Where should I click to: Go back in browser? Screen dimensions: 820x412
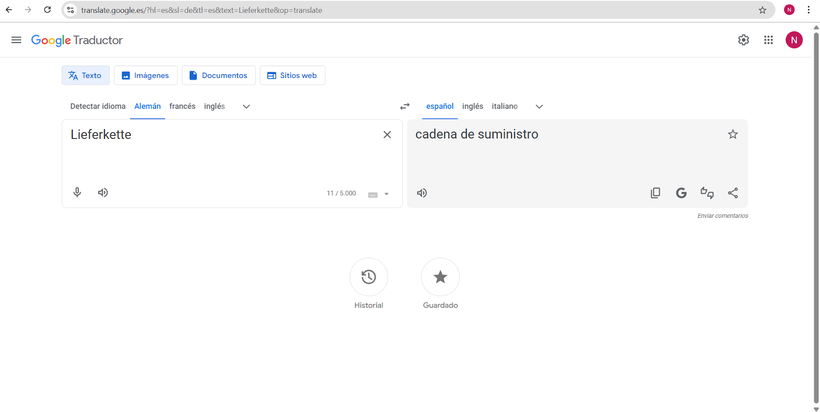click(9, 10)
